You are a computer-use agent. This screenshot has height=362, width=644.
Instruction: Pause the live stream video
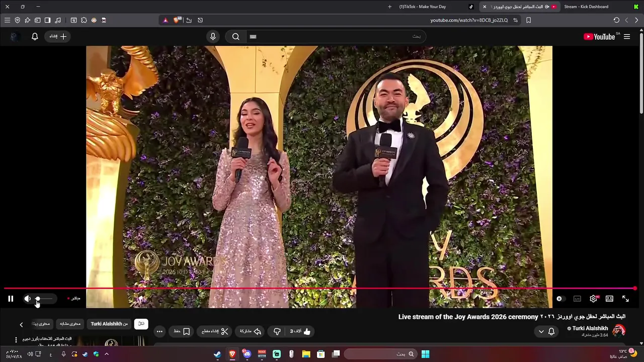(x=11, y=299)
